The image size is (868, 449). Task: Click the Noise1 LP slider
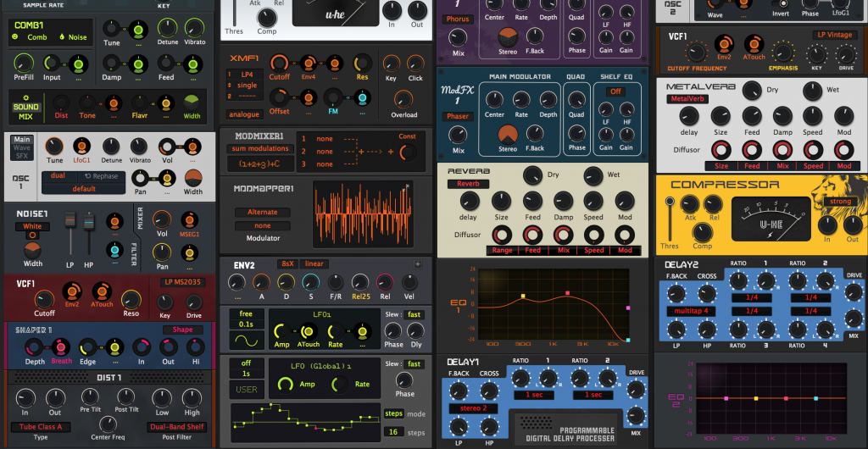71,235
